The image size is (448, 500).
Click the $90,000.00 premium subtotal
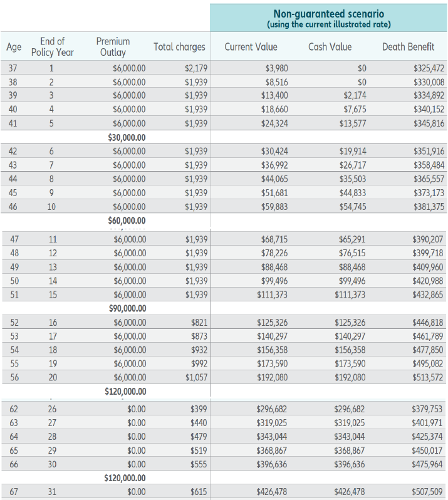[128, 308]
